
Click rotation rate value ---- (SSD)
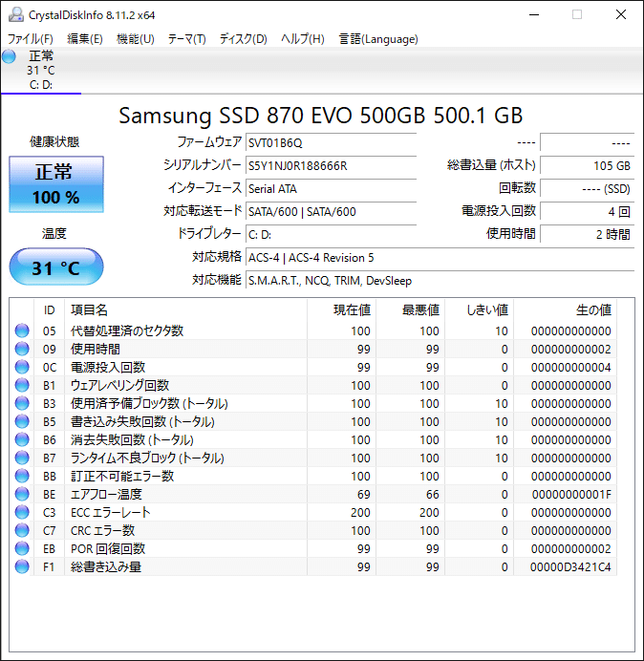[x=587, y=188]
